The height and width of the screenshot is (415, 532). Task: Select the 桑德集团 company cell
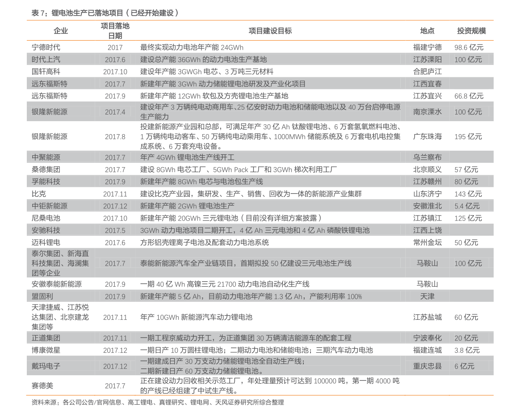[46, 169]
